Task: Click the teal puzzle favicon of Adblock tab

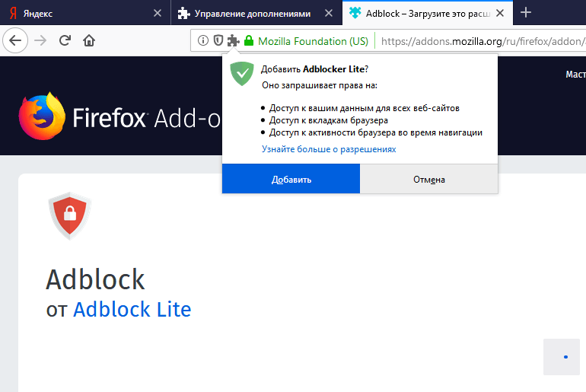Action: (355, 13)
